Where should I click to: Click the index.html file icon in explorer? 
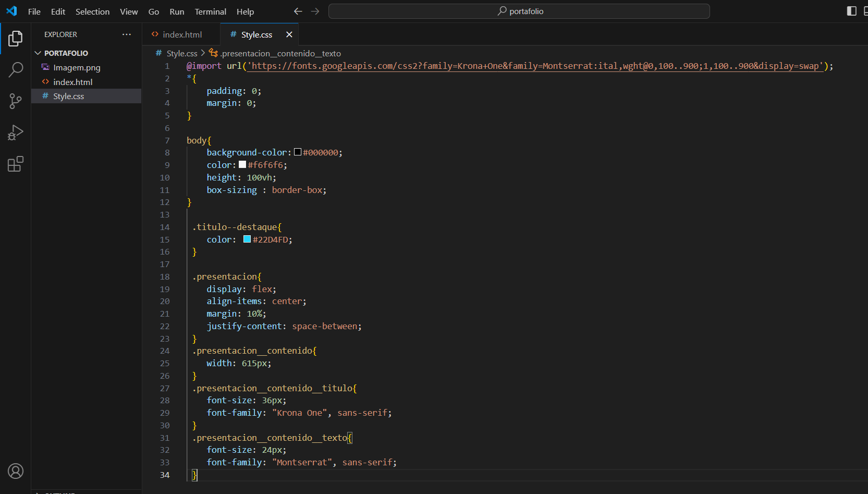click(x=45, y=82)
